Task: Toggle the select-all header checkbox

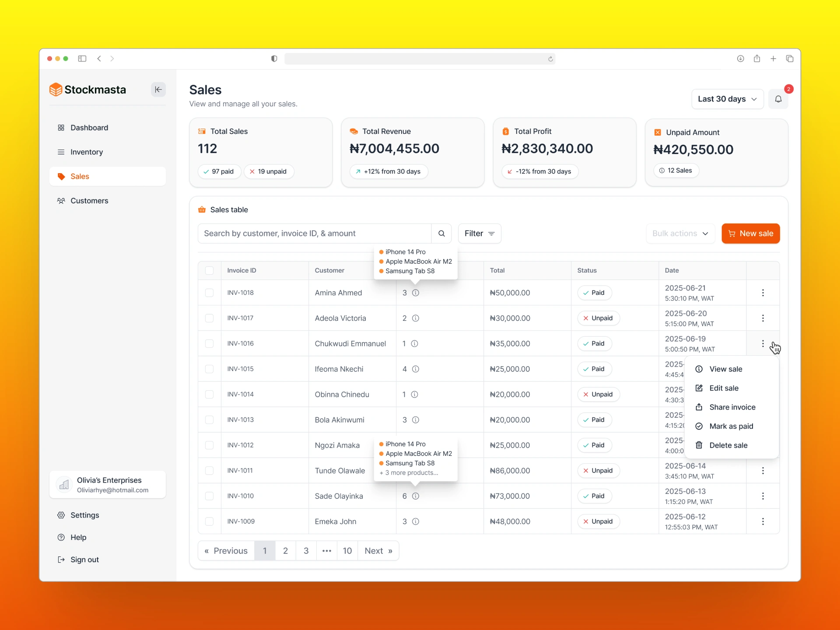Action: click(210, 271)
